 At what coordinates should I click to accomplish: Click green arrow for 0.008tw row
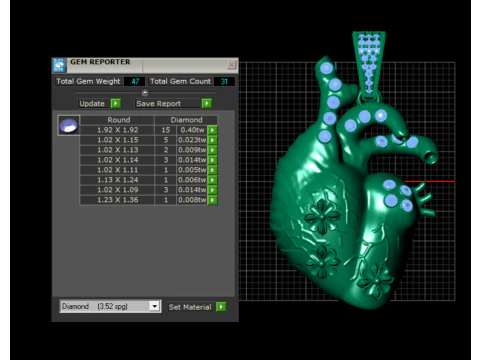coord(213,200)
